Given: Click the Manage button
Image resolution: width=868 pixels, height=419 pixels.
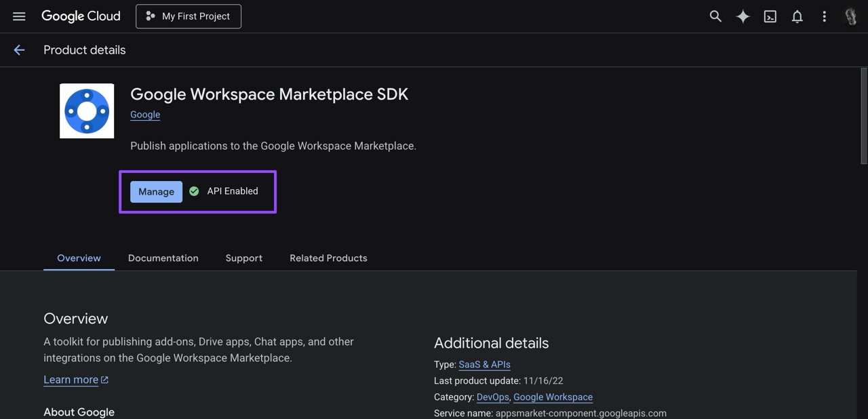Looking at the screenshot, I should (155, 191).
